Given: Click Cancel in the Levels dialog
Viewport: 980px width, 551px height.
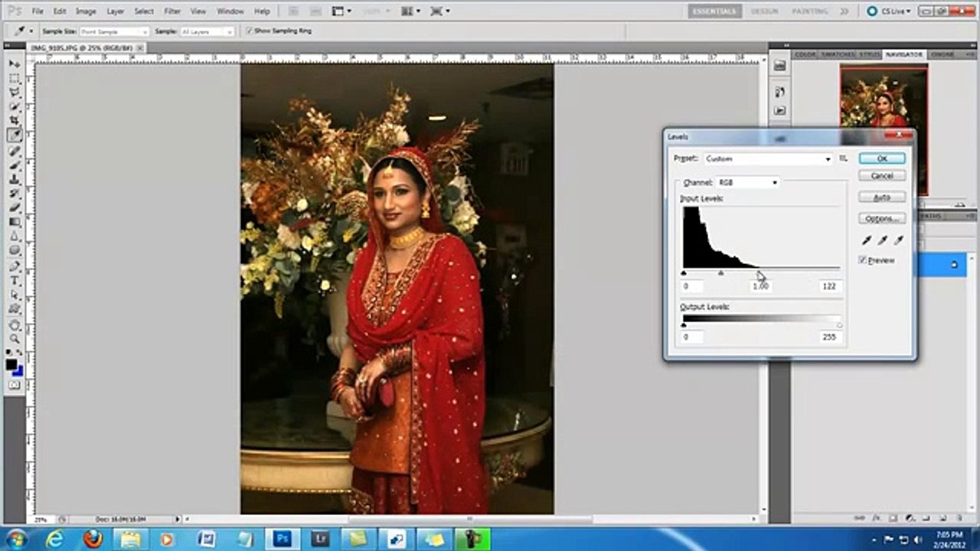Looking at the screenshot, I should (882, 175).
